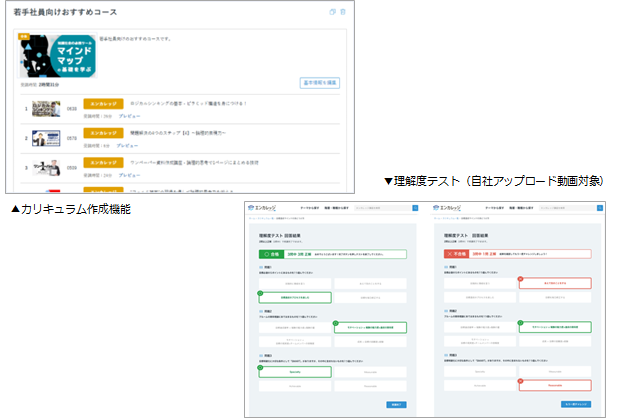Select the red-outlined wrong answer under question 1
The image size is (636, 418).
[x=555, y=283]
